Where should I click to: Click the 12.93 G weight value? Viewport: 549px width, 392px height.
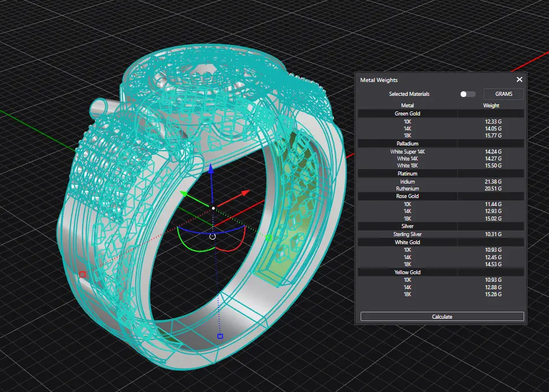tap(493, 211)
